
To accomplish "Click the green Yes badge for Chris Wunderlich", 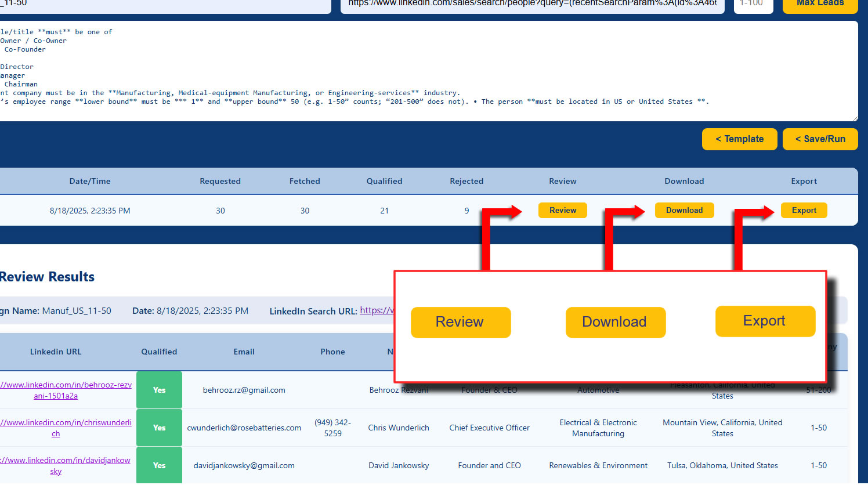I will point(159,428).
